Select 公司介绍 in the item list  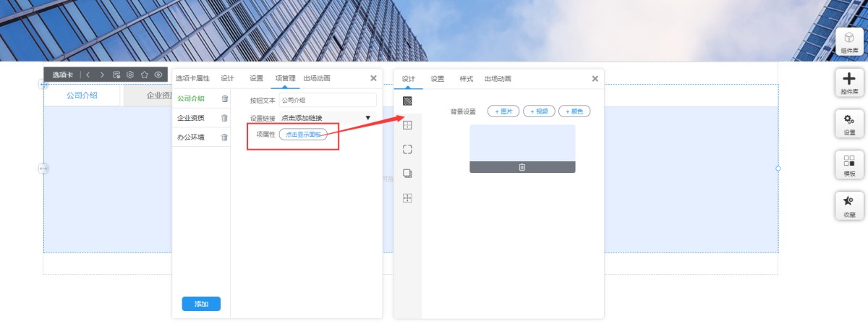pyautogui.click(x=191, y=98)
